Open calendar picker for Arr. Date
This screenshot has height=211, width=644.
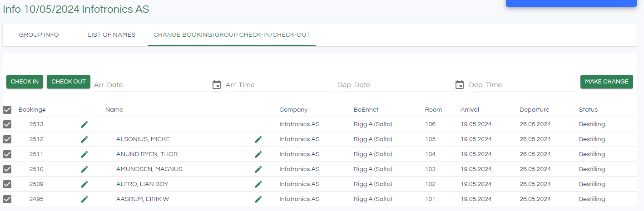coord(217,85)
